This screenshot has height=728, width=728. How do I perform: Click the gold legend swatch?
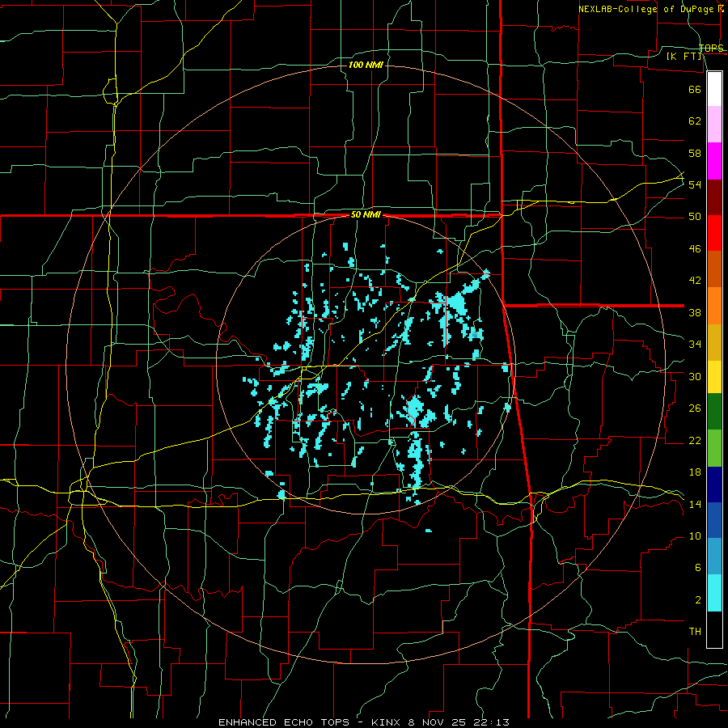pyautogui.click(x=714, y=342)
